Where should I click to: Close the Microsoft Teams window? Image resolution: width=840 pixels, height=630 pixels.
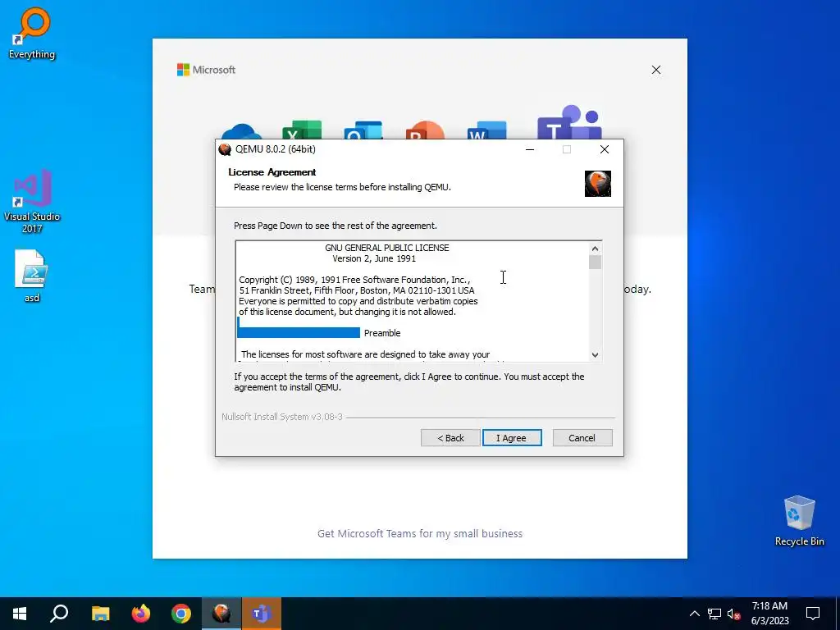(655, 70)
